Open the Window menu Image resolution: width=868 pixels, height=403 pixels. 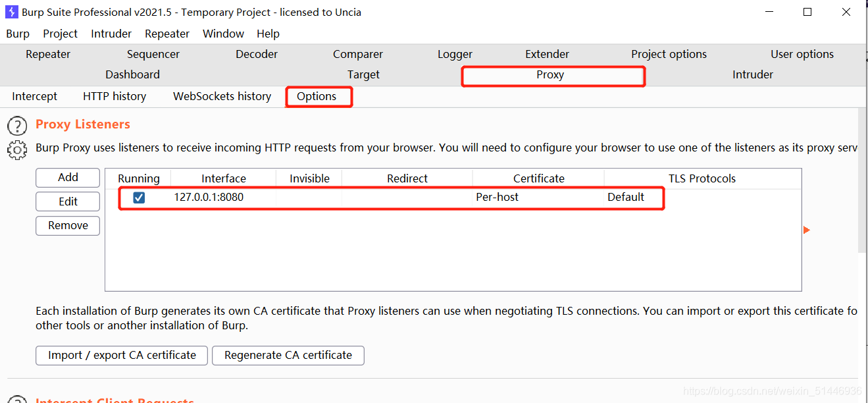223,34
